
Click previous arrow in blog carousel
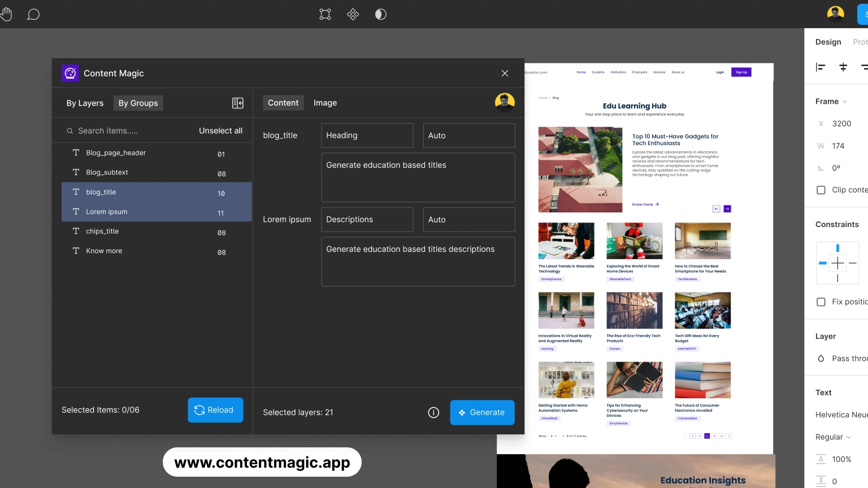716,209
